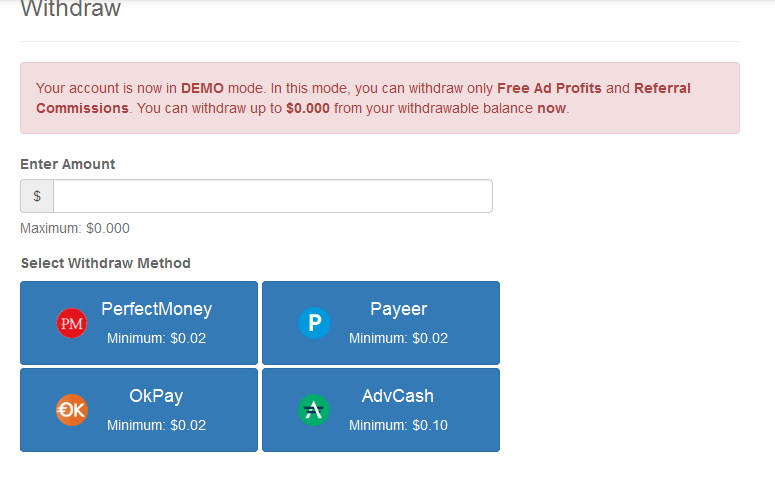Click the Withdraw page heading
This screenshot has height=485, width=775.
point(71,9)
